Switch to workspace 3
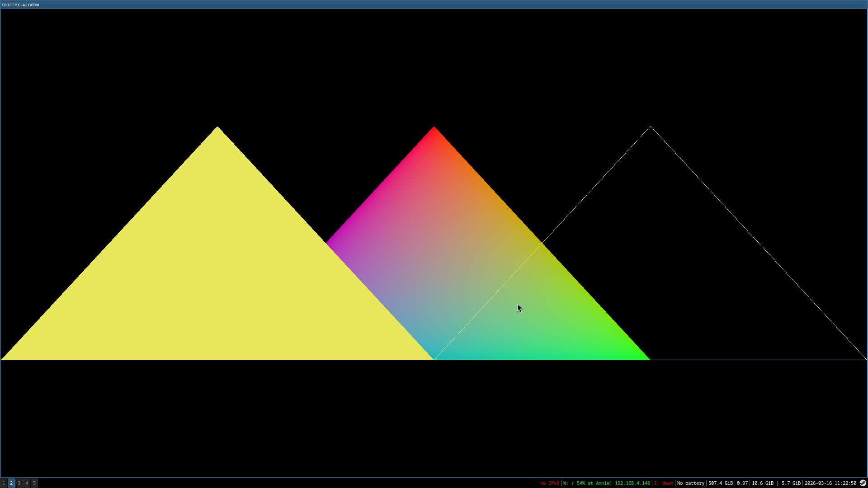Screen dimensions: 868x488 point(19,483)
